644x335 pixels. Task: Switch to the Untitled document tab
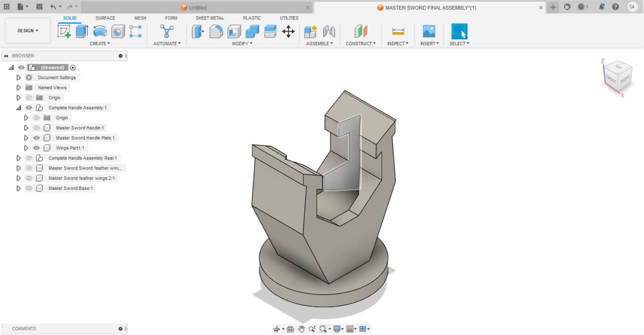pos(197,7)
